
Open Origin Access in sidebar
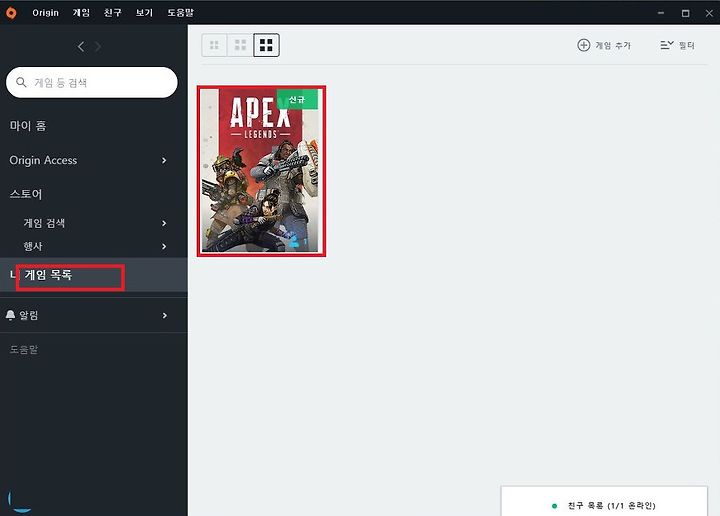pos(43,160)
